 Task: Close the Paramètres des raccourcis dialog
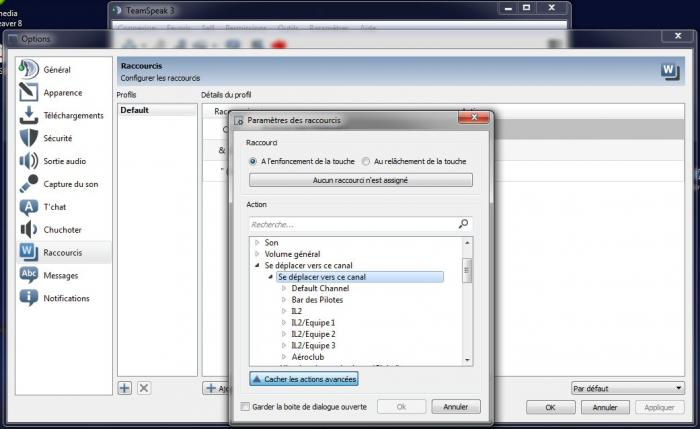click(474, 117)
